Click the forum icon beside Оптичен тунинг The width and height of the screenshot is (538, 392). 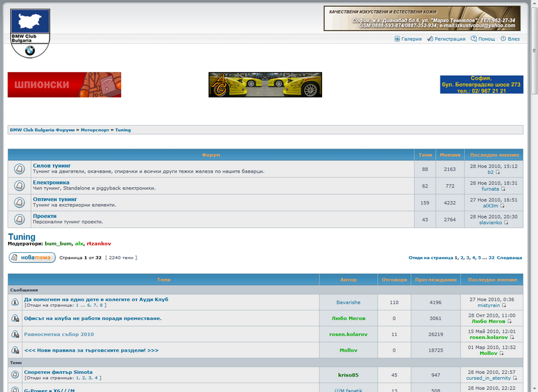coord(20,202)
